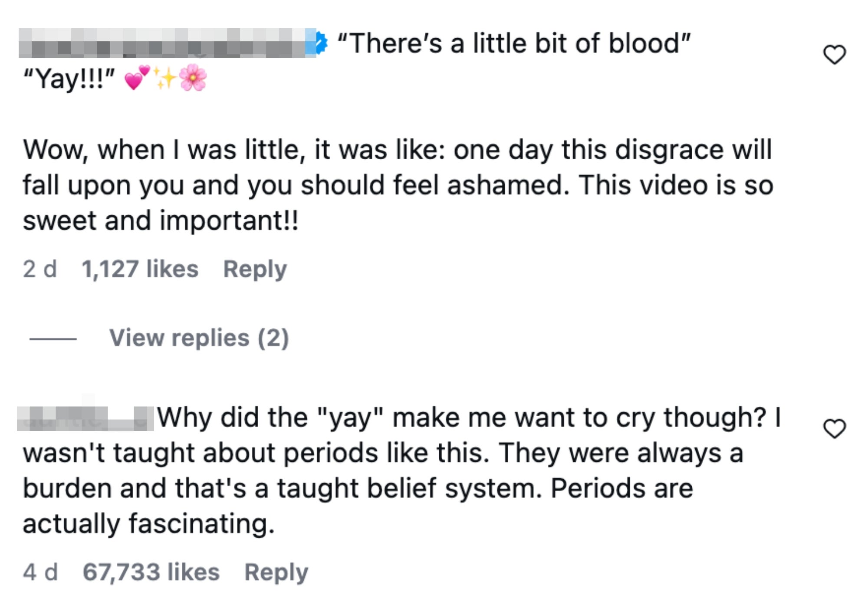Click the pink hearts emoji after 'Yay!!!'
This screenshot has width=868, height=612.
136,79
